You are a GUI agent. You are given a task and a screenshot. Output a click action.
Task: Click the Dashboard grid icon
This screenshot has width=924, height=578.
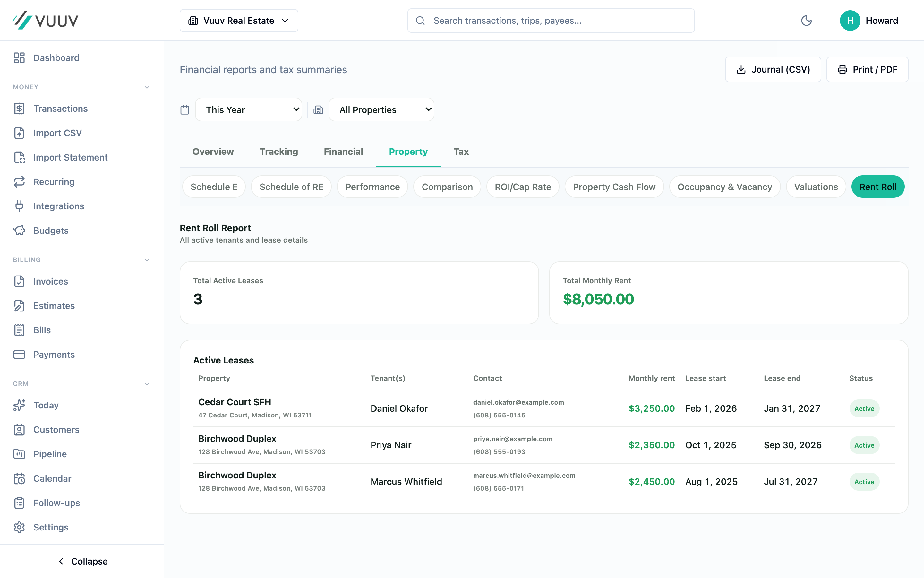tap(19, 58)
